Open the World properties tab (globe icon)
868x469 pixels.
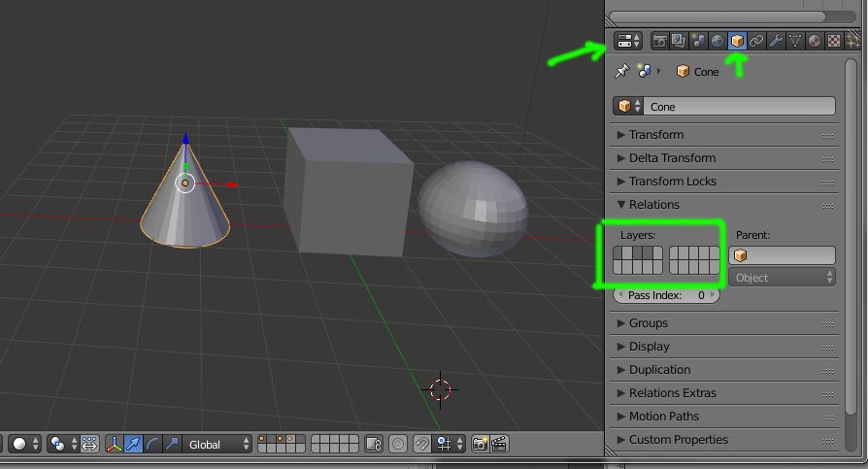tap(718, 41)
